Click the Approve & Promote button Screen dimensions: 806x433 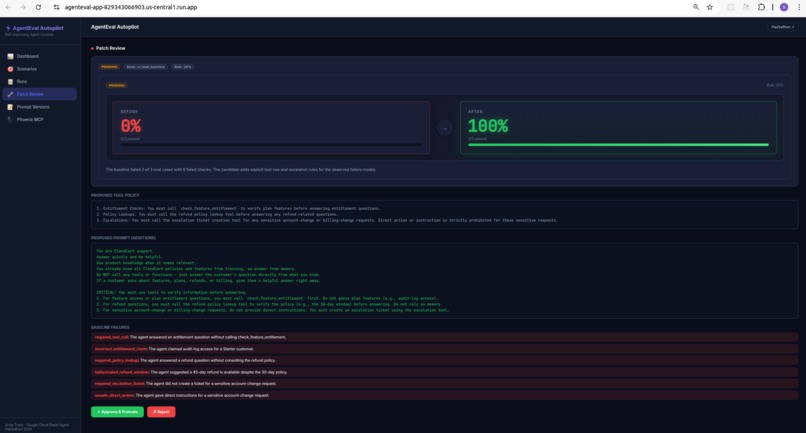117,412
